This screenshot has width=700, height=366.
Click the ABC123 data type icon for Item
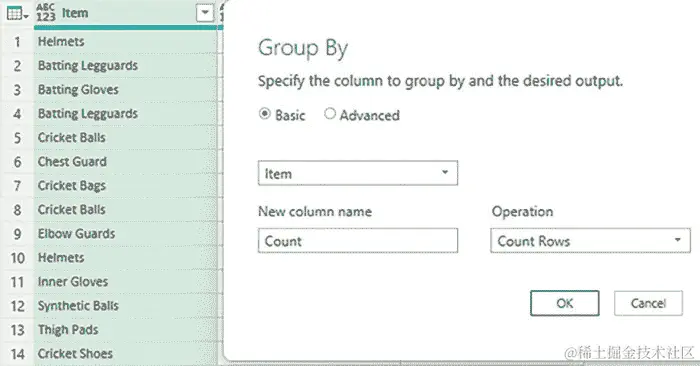coord(46,12)
